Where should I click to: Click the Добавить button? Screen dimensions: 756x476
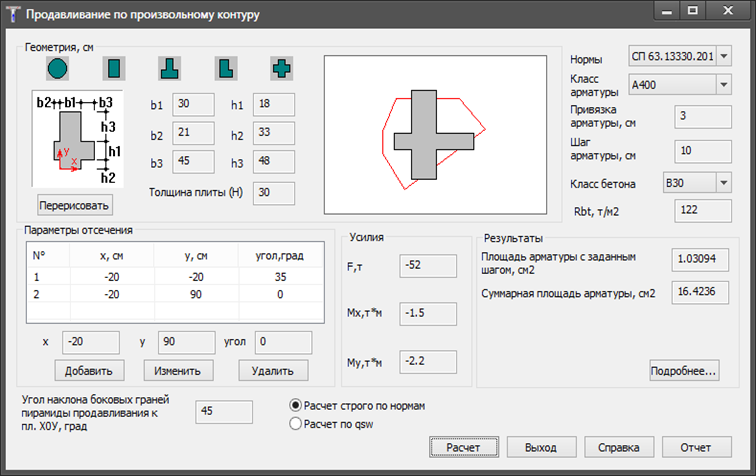(89, 370)
